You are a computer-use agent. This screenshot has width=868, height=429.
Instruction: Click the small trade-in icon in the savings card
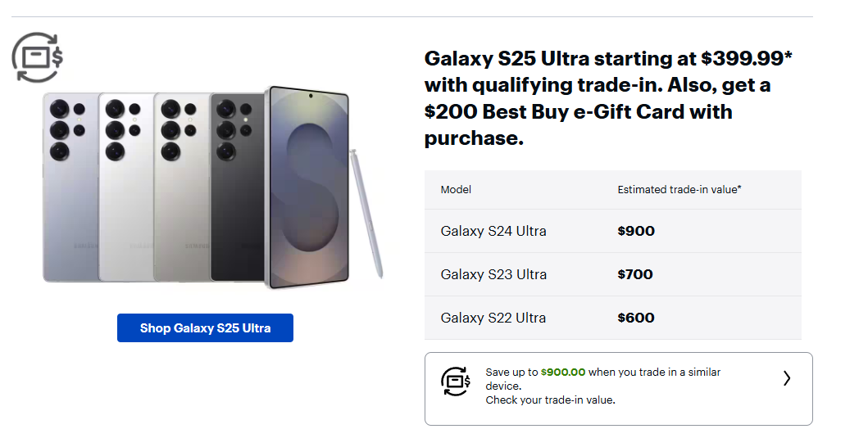coord(456,382)
